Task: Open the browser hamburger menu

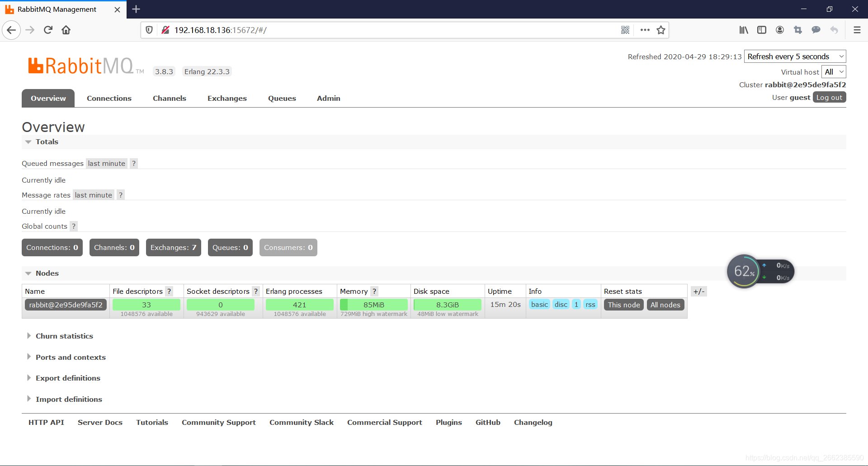Action: tap(857, 30)
